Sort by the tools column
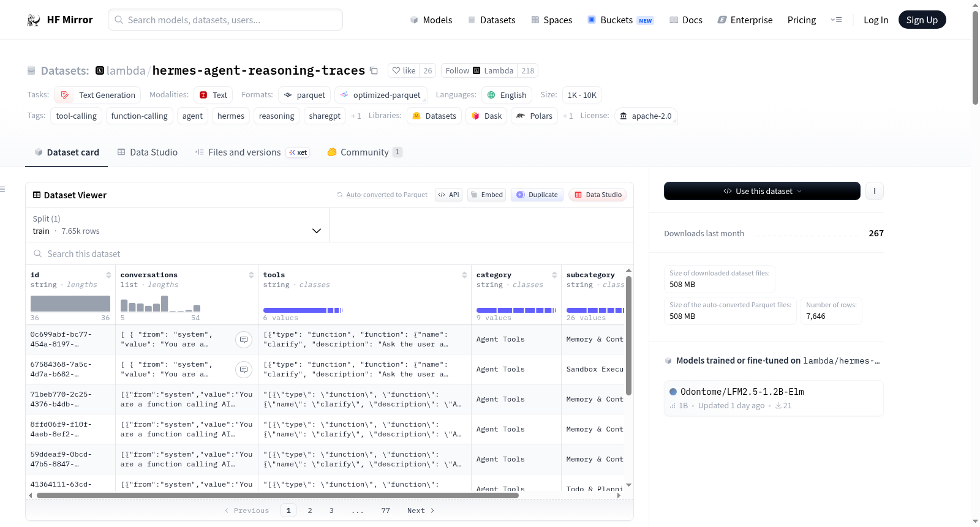 [x=464, y=275]
